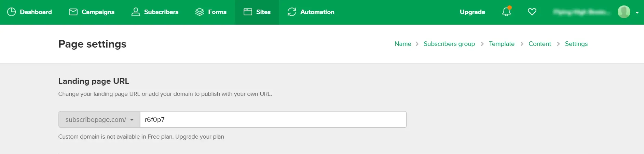The image size is (644, 154).
Task: Go to Subscribers group breadcrumb step
Action: click(449, 44)
